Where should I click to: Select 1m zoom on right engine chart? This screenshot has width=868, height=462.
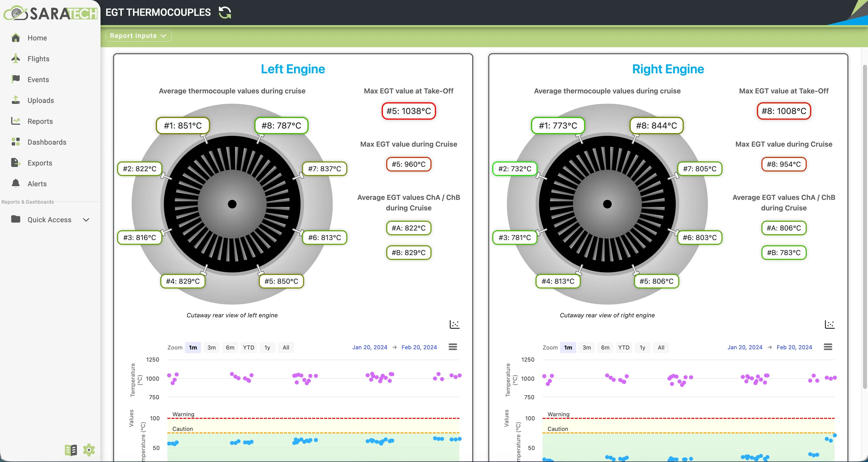(x=568, y=348)
